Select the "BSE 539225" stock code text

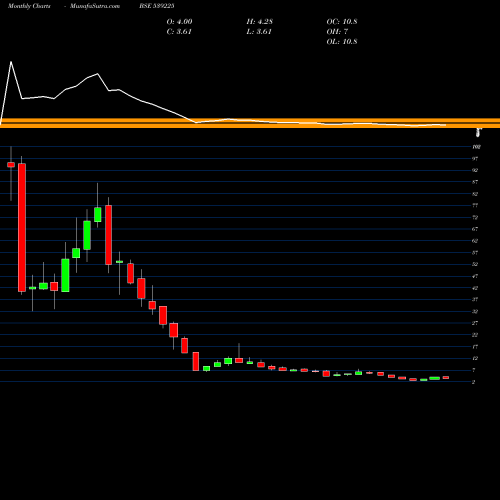coord(157,6)
